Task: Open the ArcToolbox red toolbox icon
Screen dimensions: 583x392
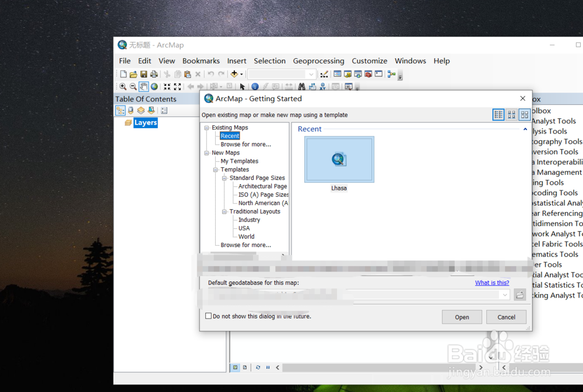Action: (368, 75)
